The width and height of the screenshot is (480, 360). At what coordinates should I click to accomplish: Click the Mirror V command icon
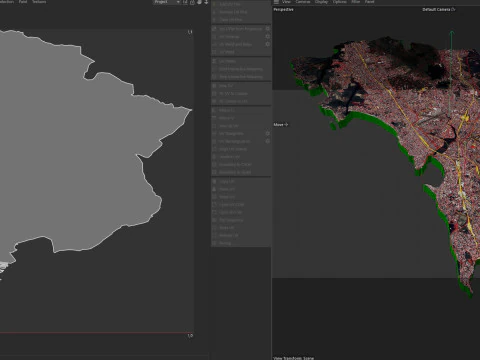[215, 118]
